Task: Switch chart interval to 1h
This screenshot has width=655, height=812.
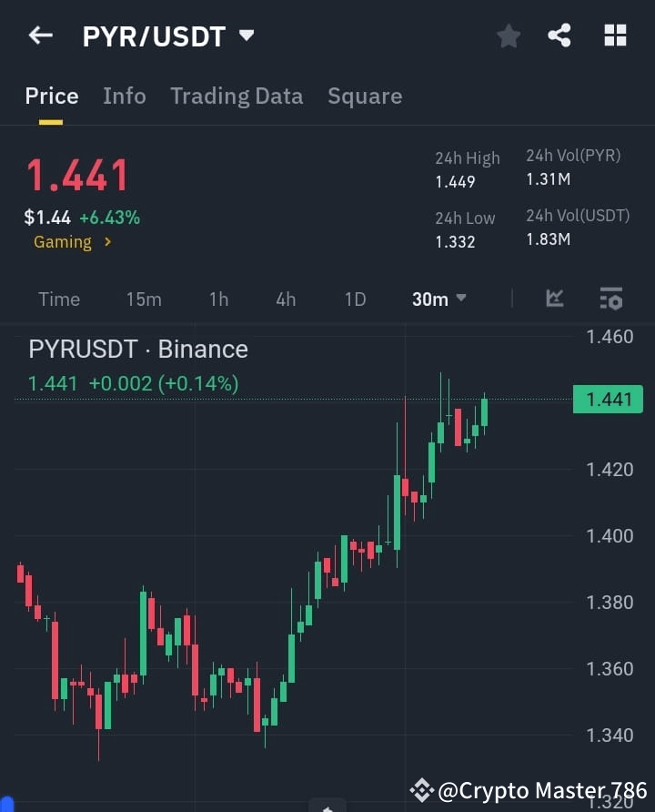Action: pos(218,299)
